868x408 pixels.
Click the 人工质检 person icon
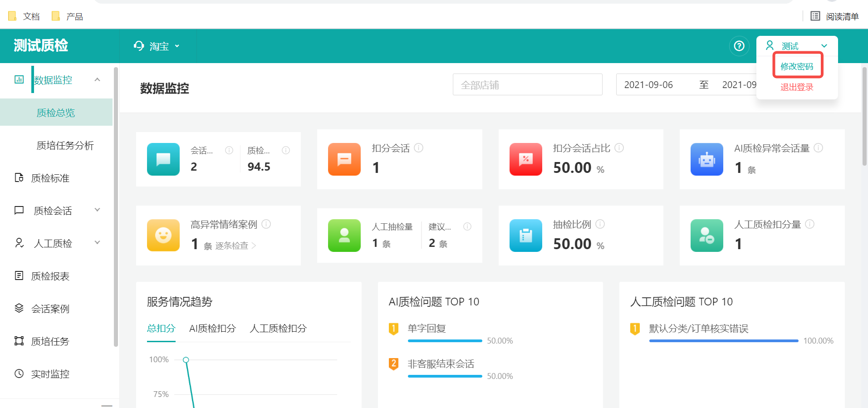point(19,243)
